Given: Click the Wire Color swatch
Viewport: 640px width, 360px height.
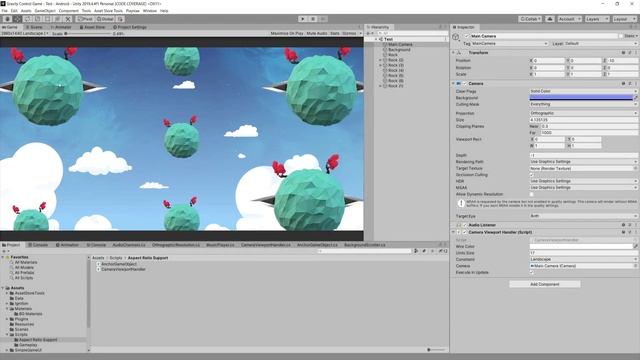Looking at the screenshot, I should (x=581, y=246).
